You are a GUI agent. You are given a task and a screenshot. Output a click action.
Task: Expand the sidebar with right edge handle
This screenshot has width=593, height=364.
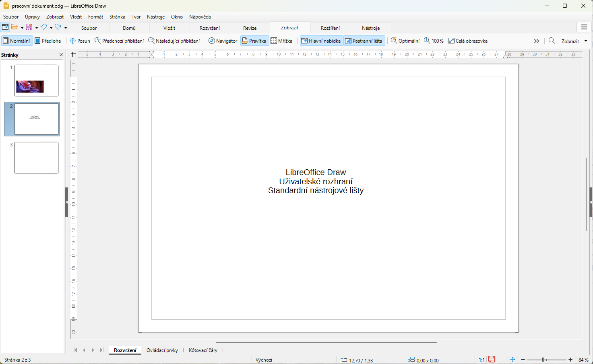591,202
